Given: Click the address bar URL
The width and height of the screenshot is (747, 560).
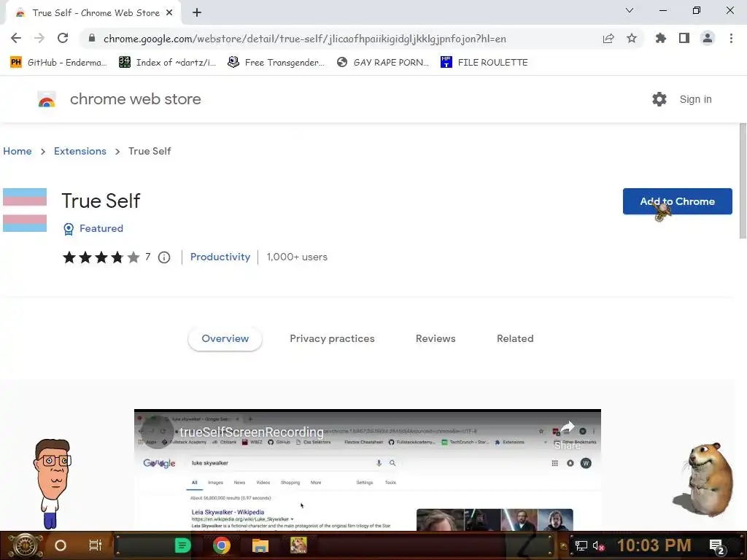Looking at the screenshot, I should [x=305, y=39].
